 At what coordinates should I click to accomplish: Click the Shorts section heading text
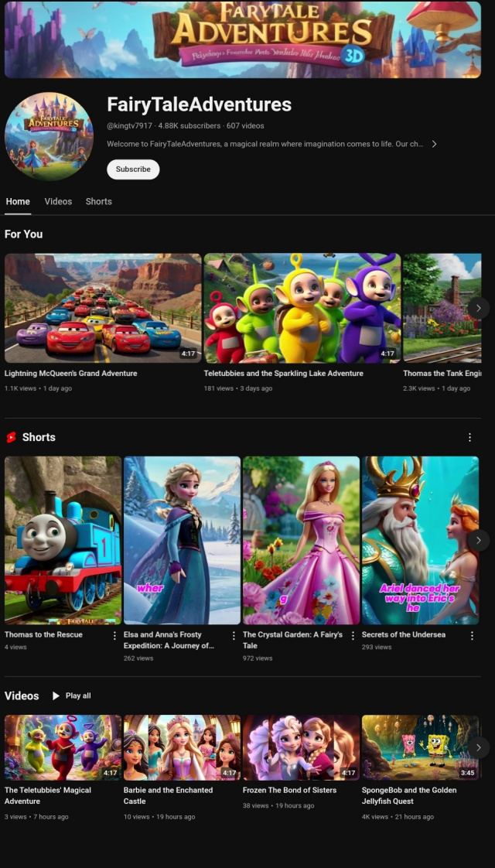pyautogui.click(x=39, y=437)
